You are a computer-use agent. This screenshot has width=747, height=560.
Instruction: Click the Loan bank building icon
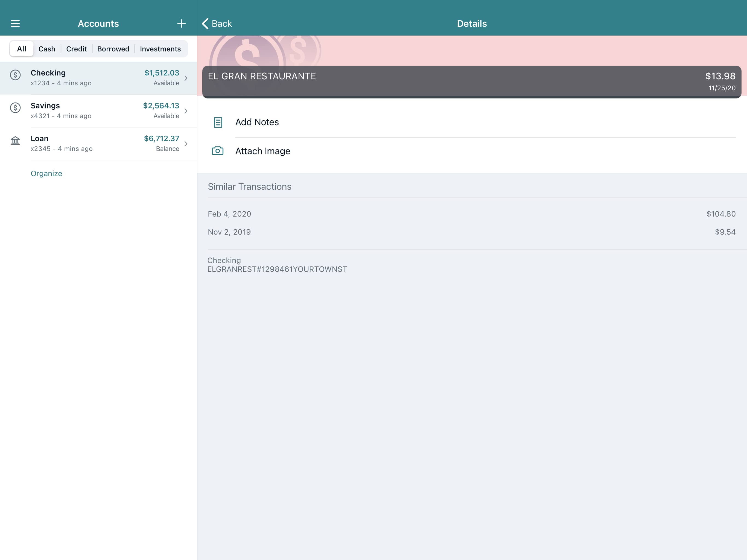click(x=15, y=141)
